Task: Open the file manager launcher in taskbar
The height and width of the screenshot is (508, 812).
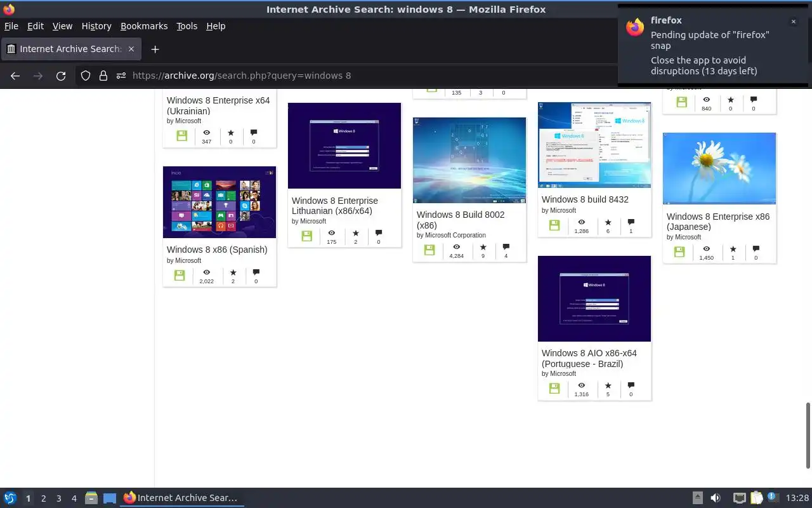Action: point(91,498)
